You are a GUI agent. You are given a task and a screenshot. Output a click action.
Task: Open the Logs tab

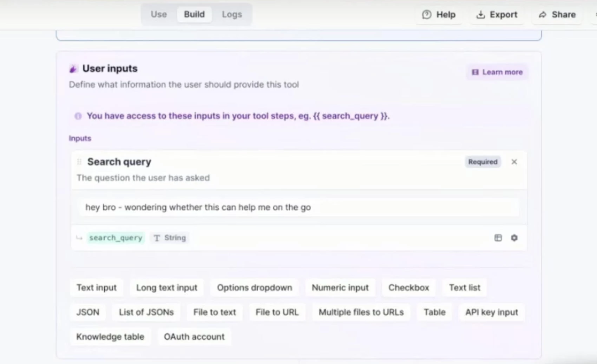click(232, 14)
